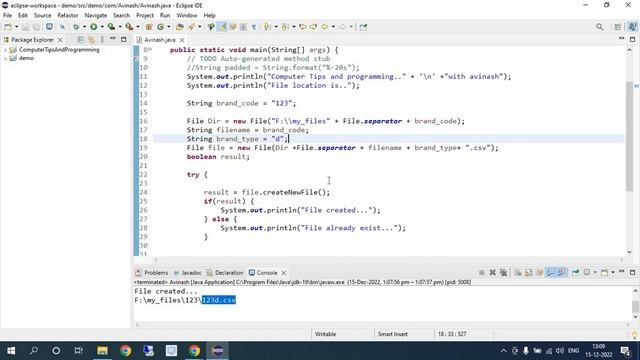Switch to Declaration tab
The image size is (640, 360).
225,273
